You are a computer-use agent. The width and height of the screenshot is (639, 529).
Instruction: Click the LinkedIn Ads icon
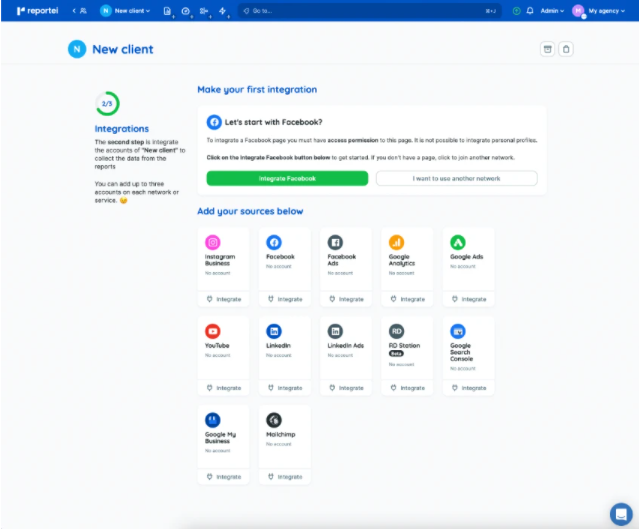coord(335,331)
